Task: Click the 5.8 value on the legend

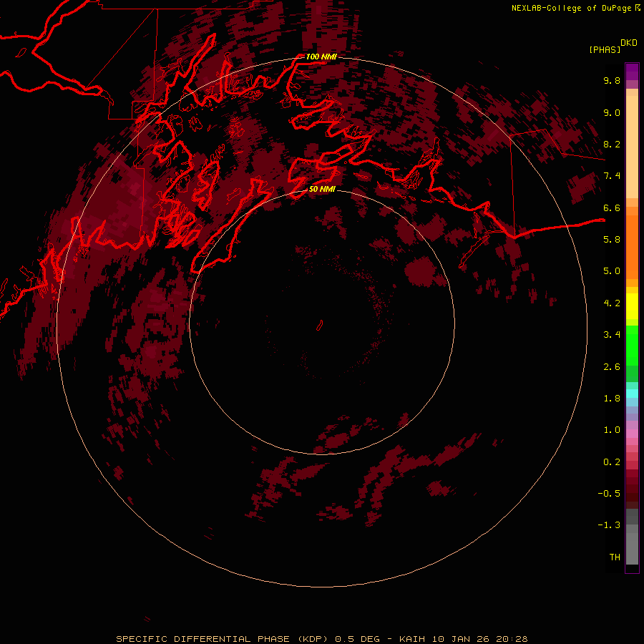Action: coord(612,240)
